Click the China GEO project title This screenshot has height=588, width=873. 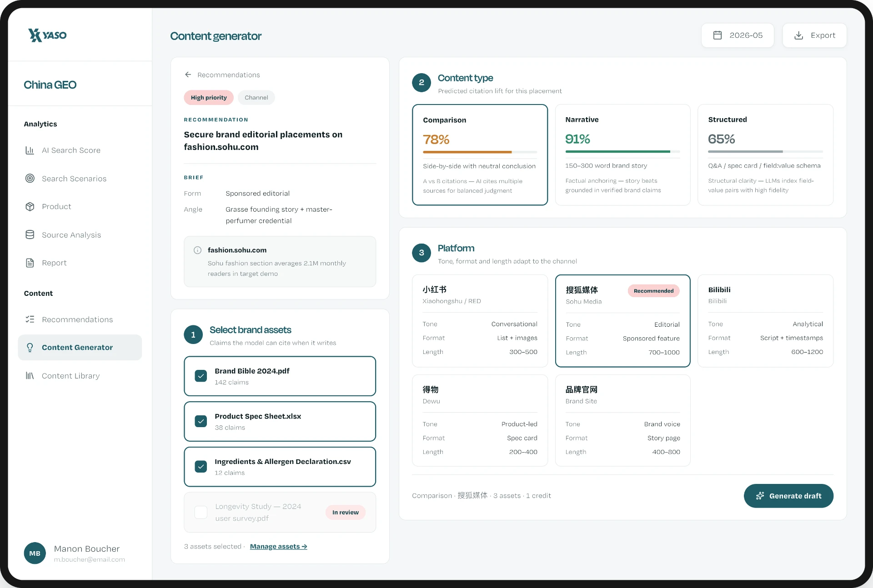click(x=50, y=85)
